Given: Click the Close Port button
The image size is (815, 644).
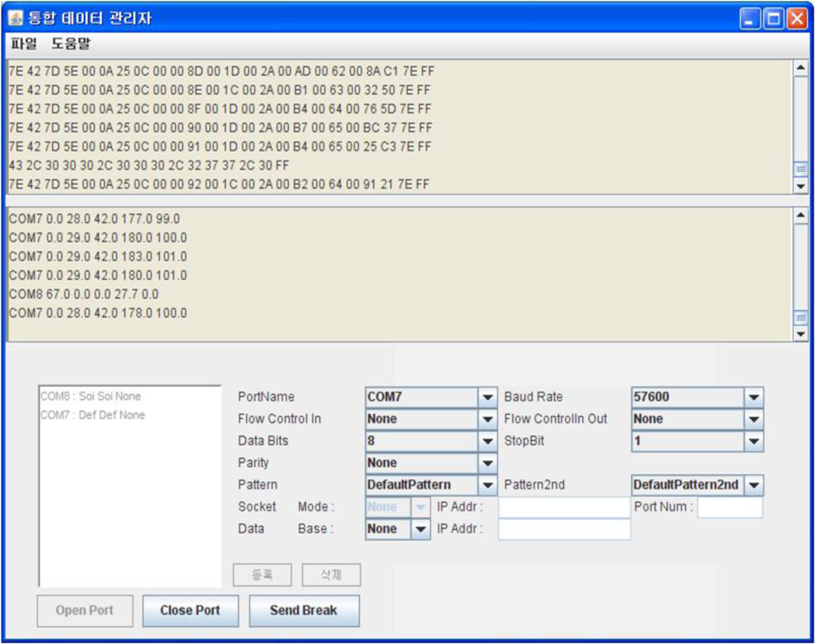Looking at the screenshot, I should click(x=190, y=611).
